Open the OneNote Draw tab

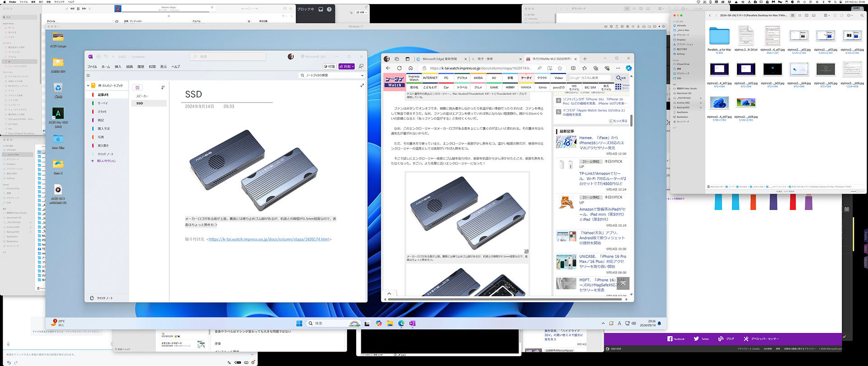point(129,66)
